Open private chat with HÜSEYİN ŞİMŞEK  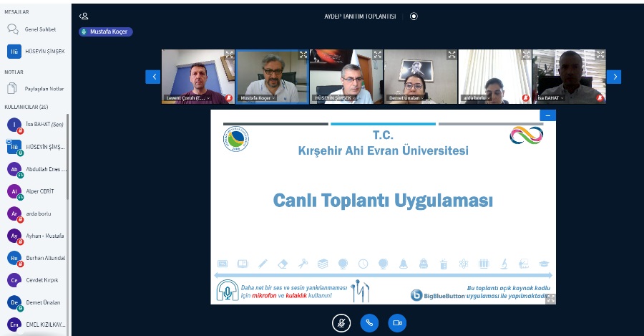36,52
